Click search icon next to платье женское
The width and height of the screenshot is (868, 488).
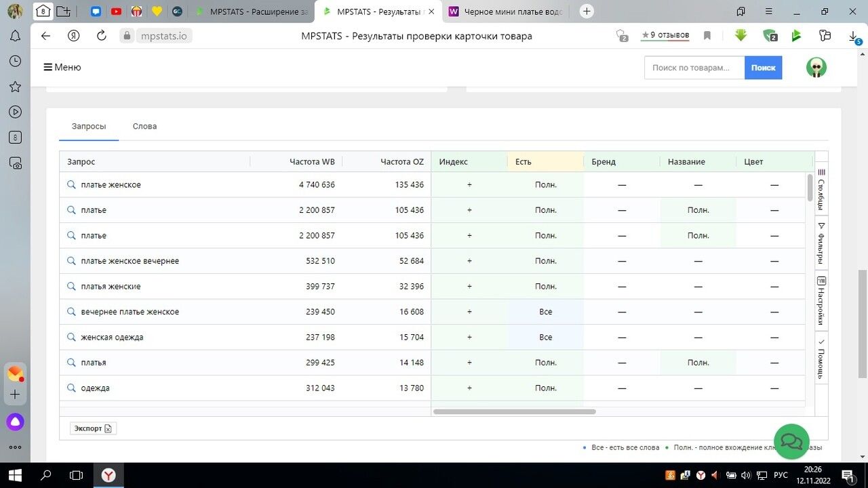[71, 184]
